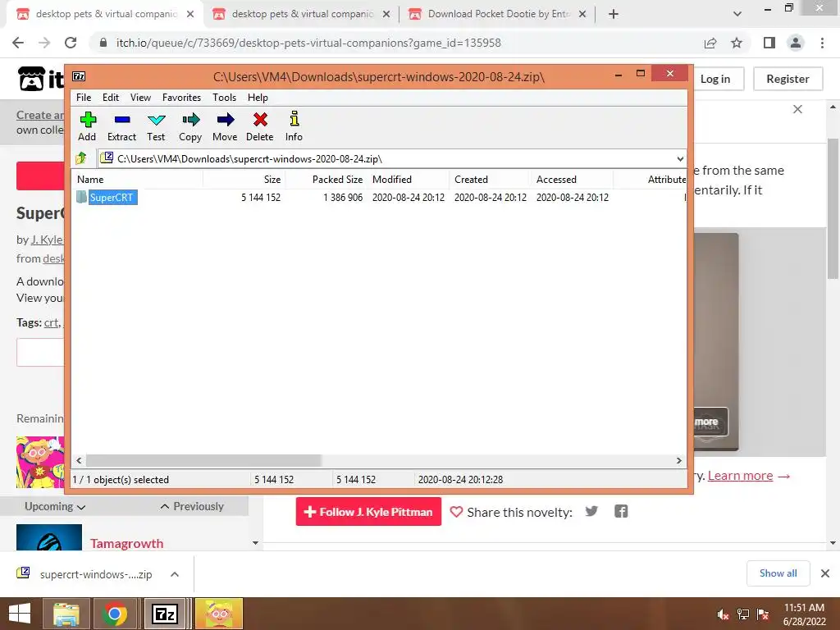
Task: Switch to the second desktop pets tab
Action: 302,14
